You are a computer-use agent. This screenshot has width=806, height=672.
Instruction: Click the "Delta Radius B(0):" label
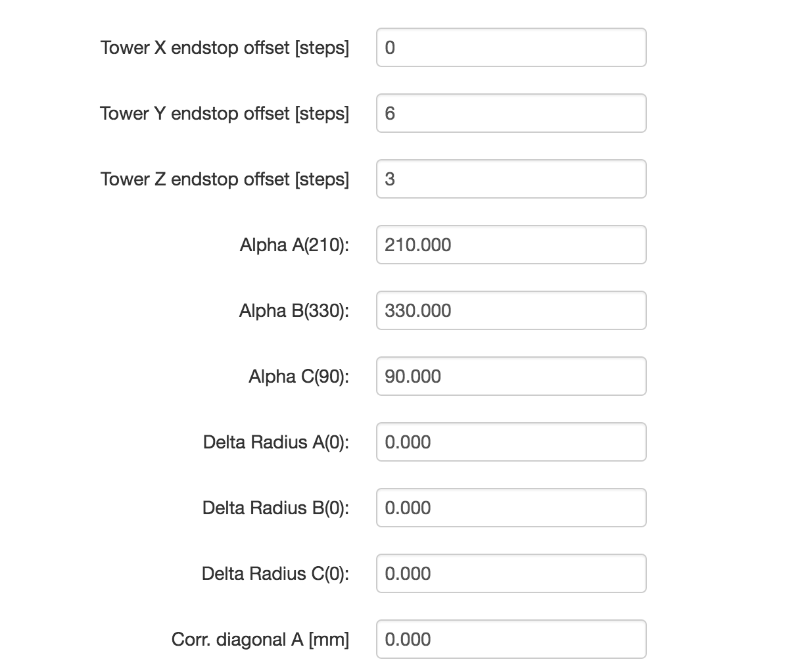coord(275,508)
